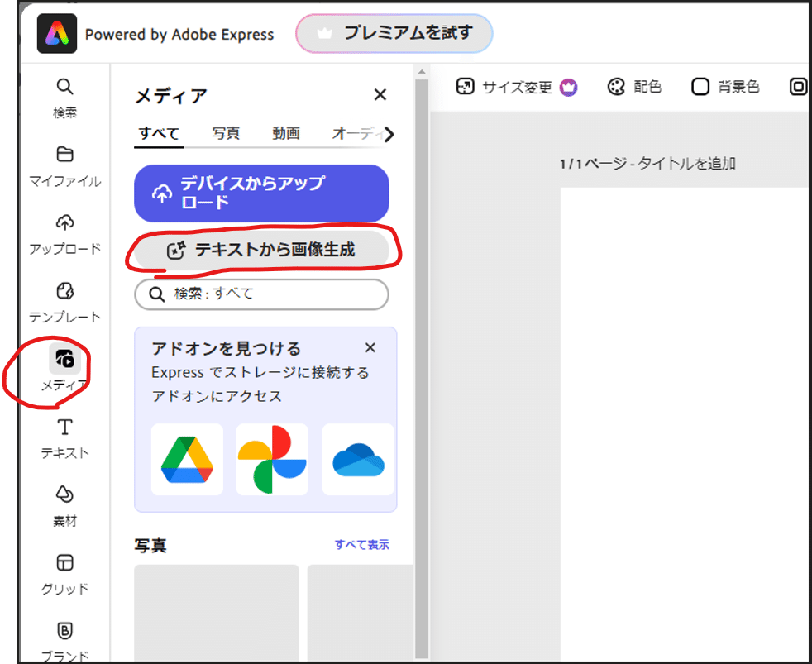The height and width of the screenshot is (664, 812).
Task: Click テキストから画像生成 button
Action: tap(261, 251)
